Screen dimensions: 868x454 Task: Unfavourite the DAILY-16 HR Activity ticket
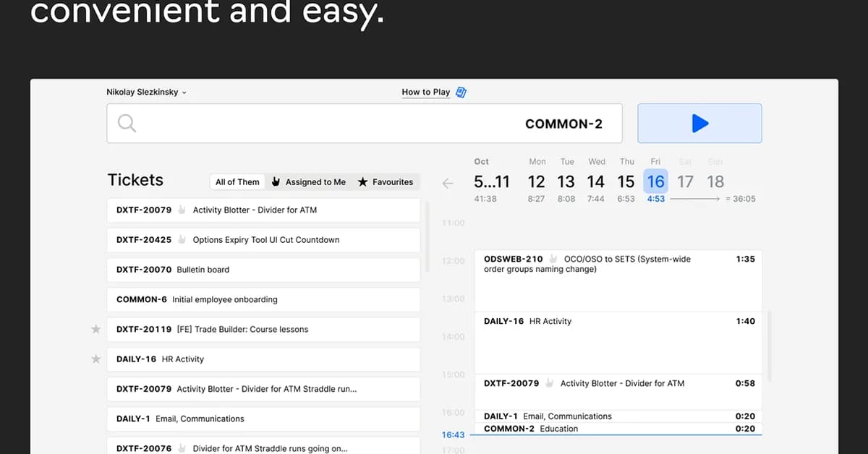pos(95,359)
